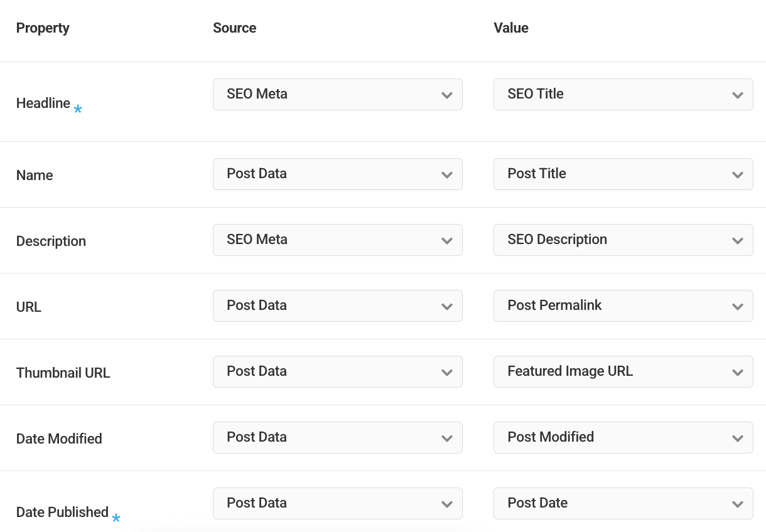
Task: Click the chevron on the Featured Image URL dropdown
Action: [738, 372]
